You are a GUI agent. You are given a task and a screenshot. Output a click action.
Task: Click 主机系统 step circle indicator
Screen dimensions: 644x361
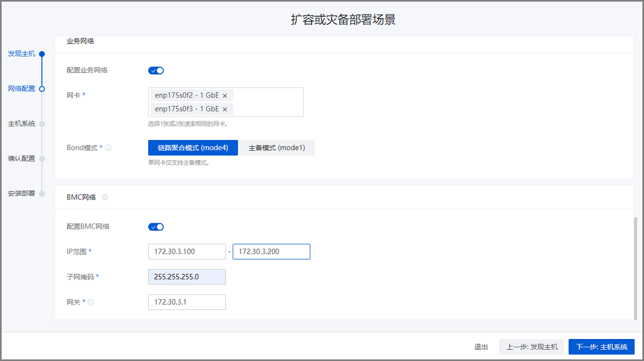(x=42, y=124)
